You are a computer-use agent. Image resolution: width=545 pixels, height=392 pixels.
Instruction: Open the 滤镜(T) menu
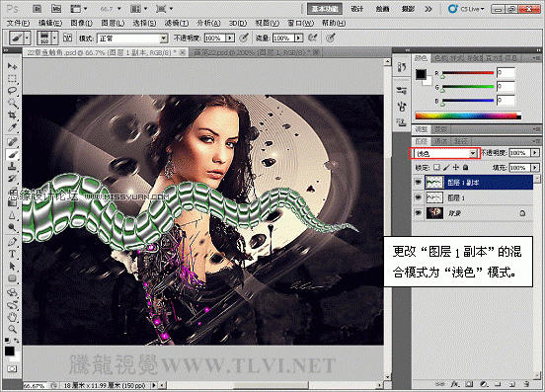coord(177,23)
